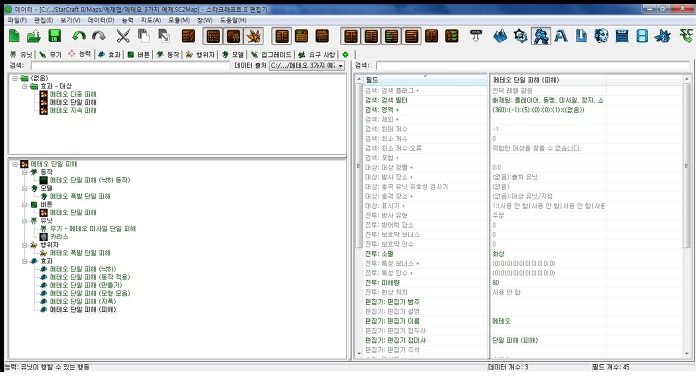The width and height of the screenshot is (700, 376).
Task: Collapse the 효과 - 대상 folder node
Action: (25, 86)
